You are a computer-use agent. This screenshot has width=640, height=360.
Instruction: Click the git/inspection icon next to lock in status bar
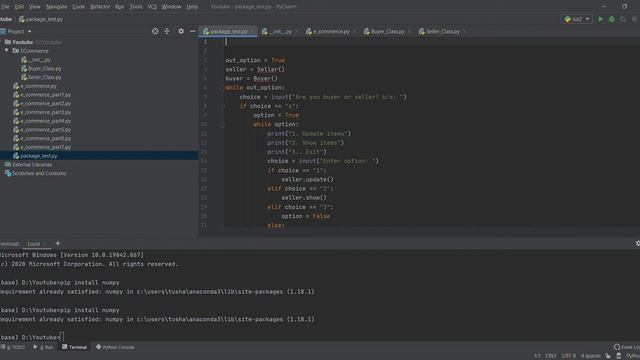618,356
